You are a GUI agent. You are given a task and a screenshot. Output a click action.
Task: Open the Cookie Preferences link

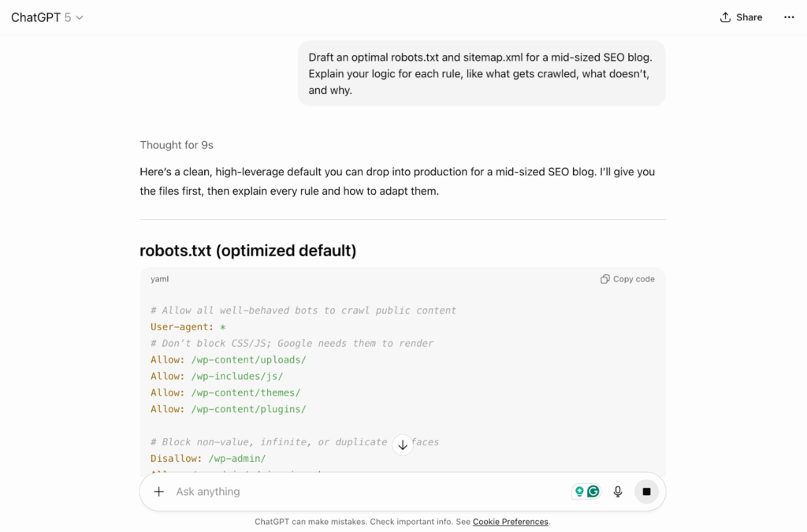510,522
